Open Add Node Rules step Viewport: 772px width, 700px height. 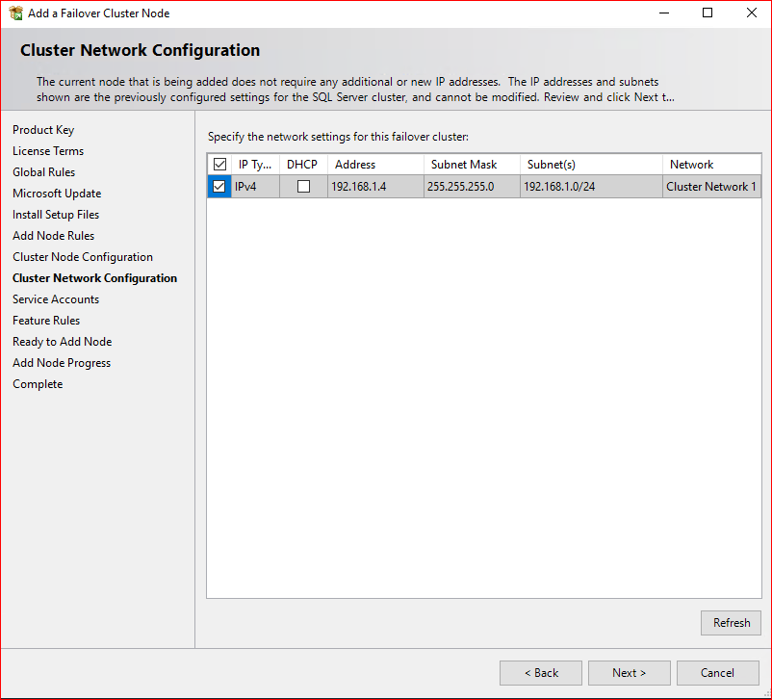(54, 236)
